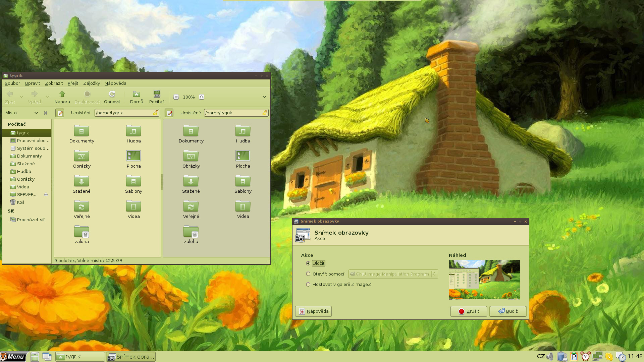Select the locked zaloha folder in the left pane

pyautogui.click(x=82, y=234)
